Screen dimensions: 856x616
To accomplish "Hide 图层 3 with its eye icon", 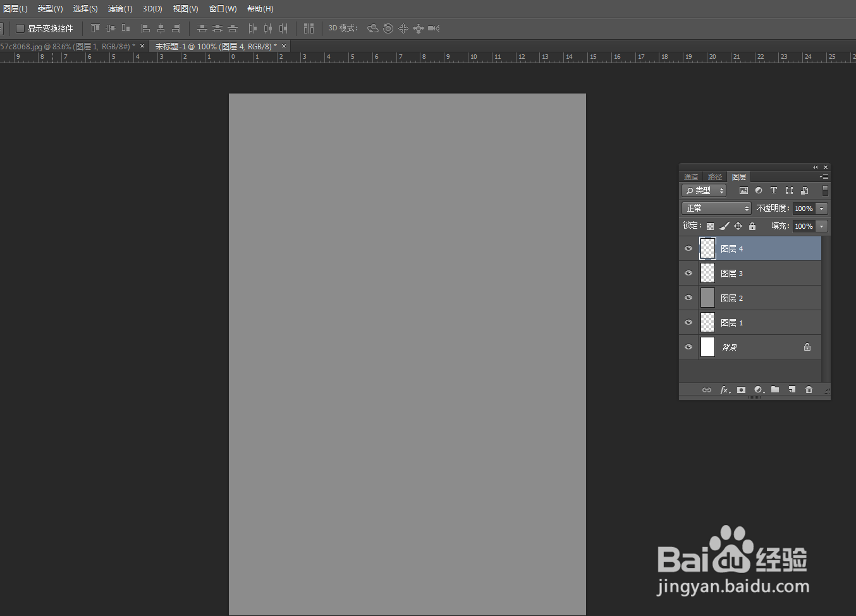I will point(688,273).
